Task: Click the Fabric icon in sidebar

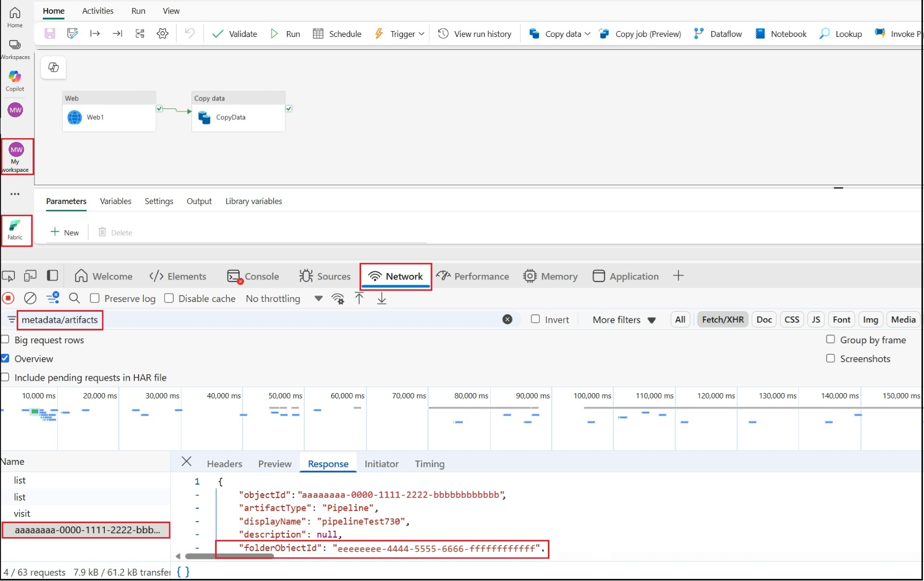Action: click(16, 230)
